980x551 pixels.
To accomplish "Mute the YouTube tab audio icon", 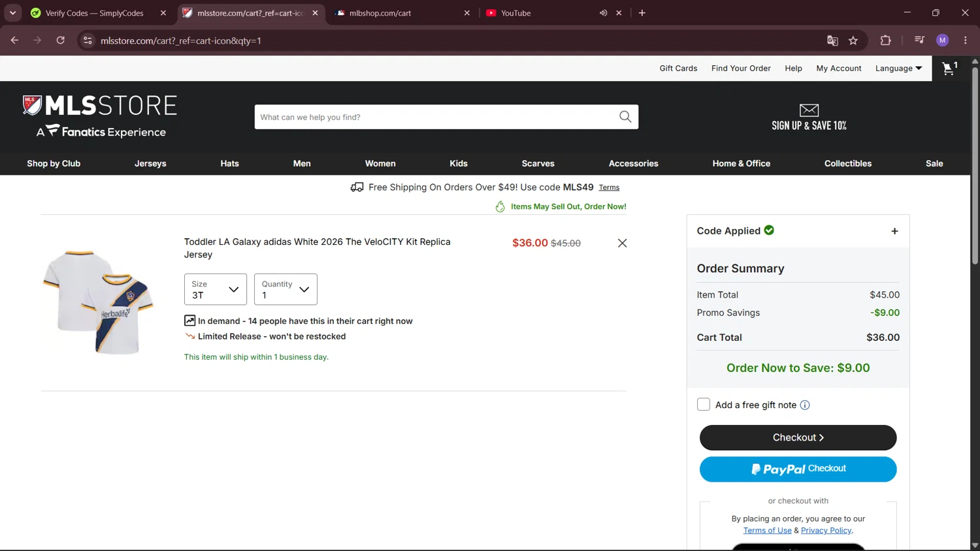I will [x=603, y=13].
